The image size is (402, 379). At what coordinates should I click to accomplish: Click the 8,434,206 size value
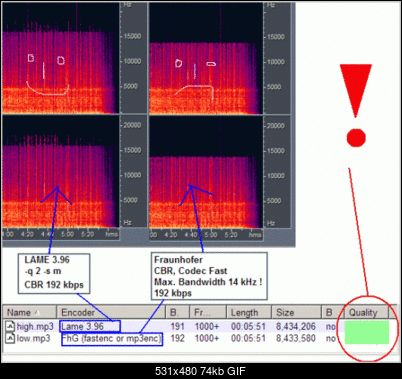click(296, 326)
